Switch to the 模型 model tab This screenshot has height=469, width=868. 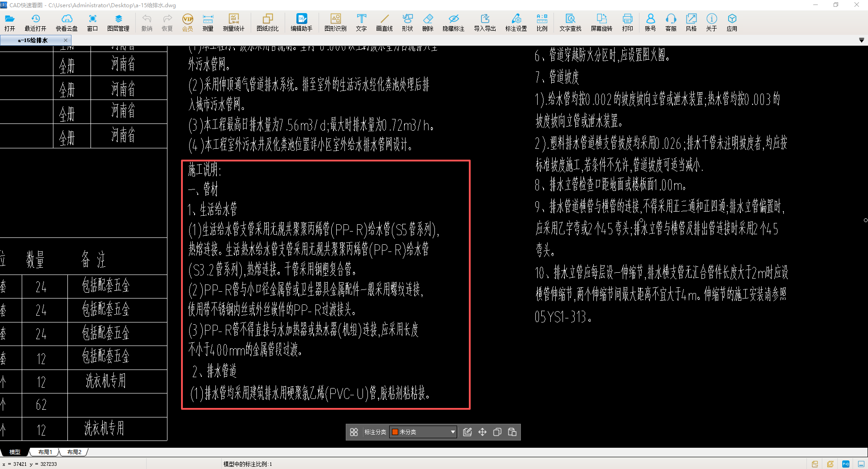click(x=15, y=452)
